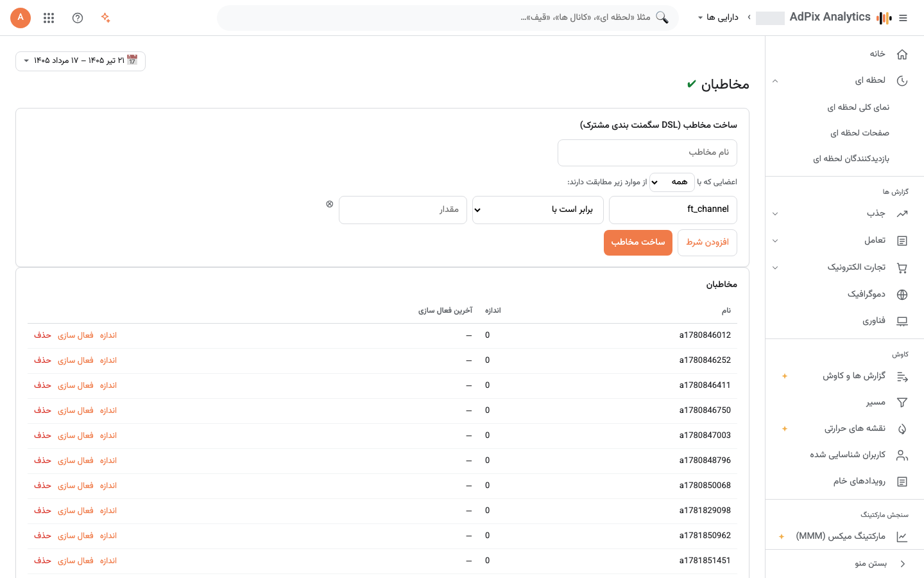Open the همه match-type dropdown

(672, 182)
